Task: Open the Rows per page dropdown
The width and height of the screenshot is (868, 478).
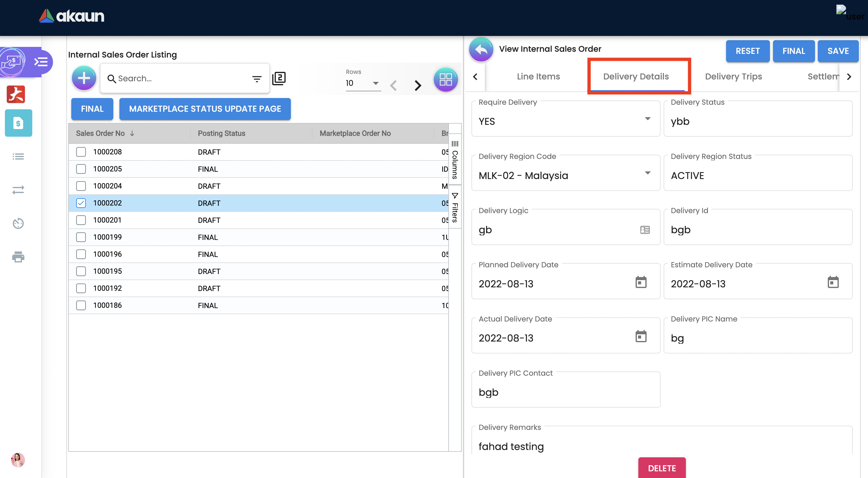Action: click(x=375, y=83)
